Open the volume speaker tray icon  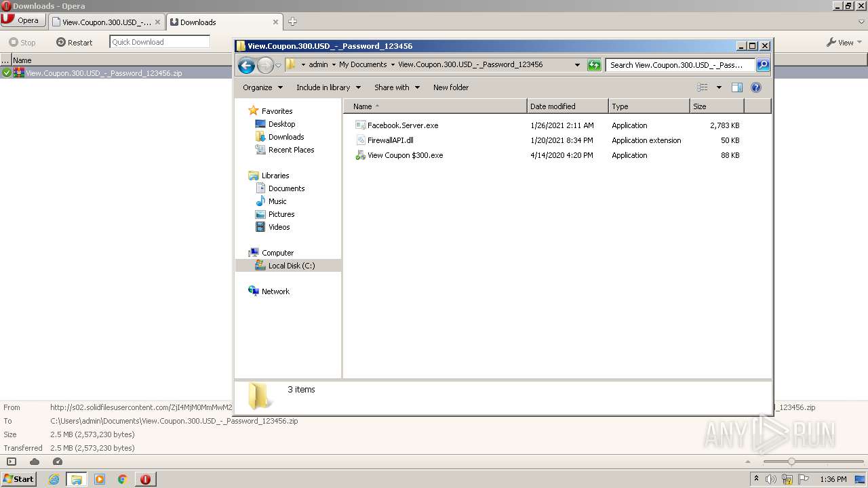(771, 479)
